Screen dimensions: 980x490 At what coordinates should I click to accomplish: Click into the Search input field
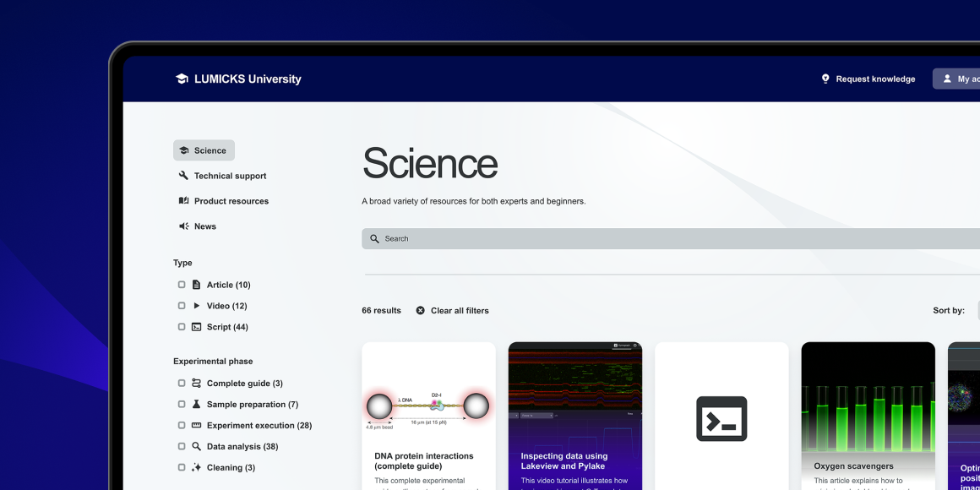point(671,239)
